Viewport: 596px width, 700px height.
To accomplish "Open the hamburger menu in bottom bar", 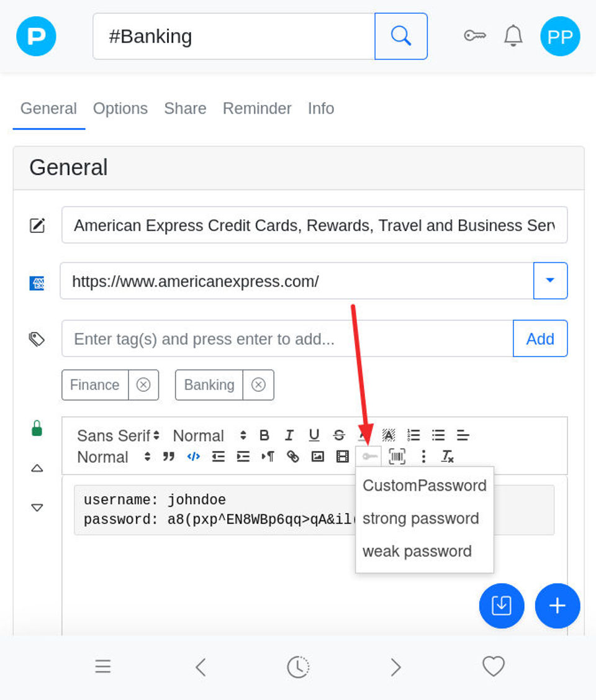I will [x=102, y=666].
